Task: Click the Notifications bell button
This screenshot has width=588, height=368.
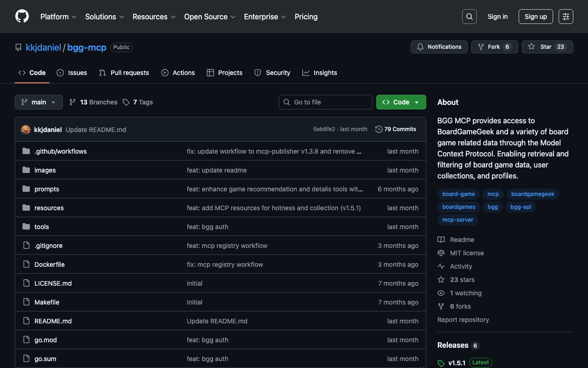Action: point(439,47)
